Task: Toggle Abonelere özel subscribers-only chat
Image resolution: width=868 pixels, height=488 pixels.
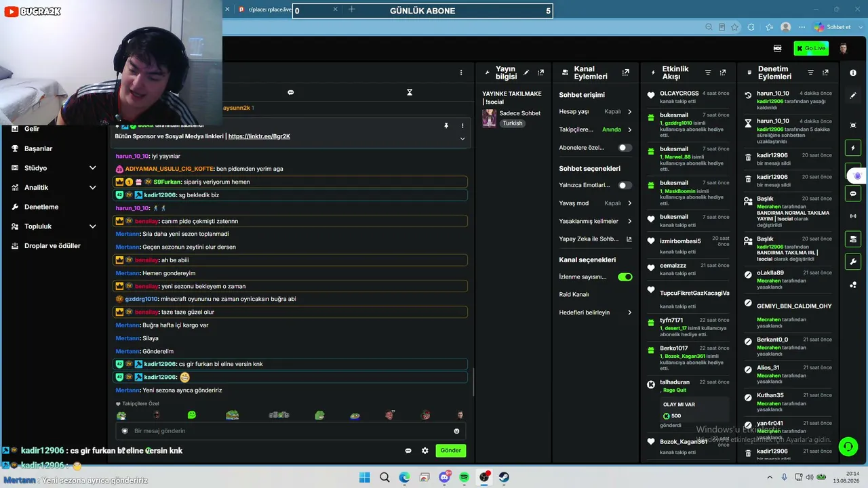Action: pyautogui.click(x=625, y=148)
